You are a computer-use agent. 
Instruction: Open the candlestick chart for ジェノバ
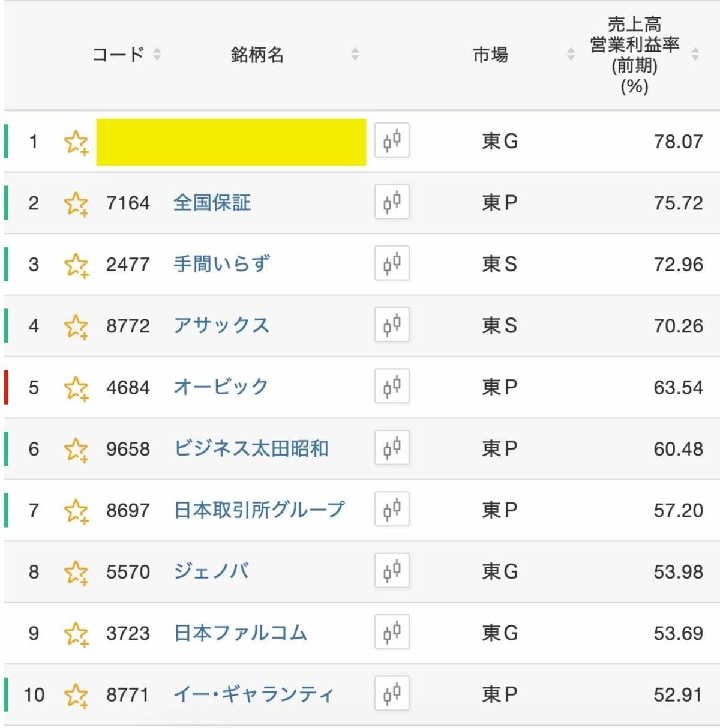tap(391, 570)
